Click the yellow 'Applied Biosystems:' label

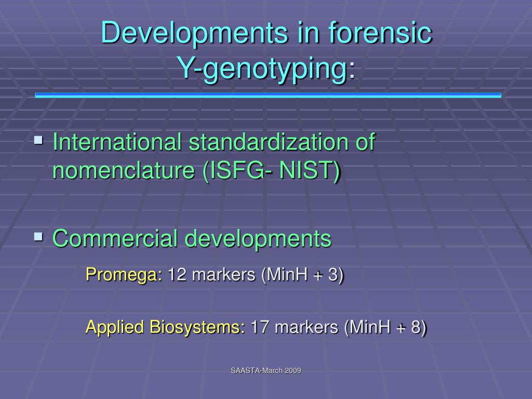[165, 328]
